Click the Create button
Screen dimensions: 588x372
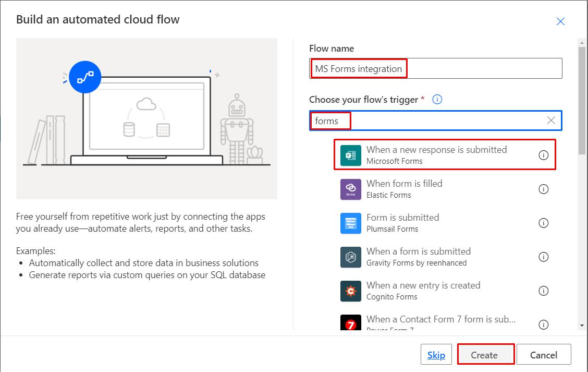click(485, 354)
